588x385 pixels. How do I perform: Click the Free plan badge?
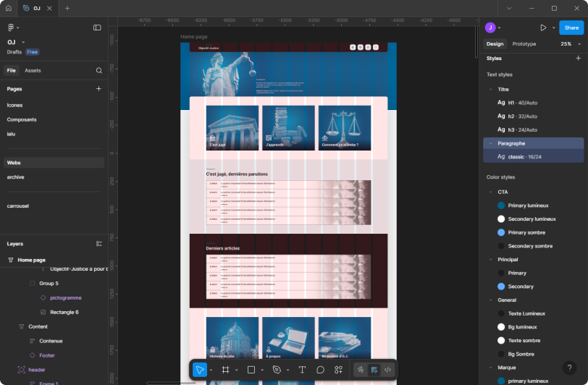33,52
